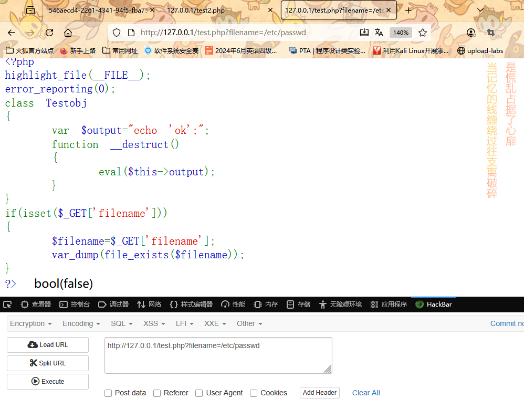Open the SQL dropdown in HackBar
The image size is (524, 420).
(x=121, y=323)
